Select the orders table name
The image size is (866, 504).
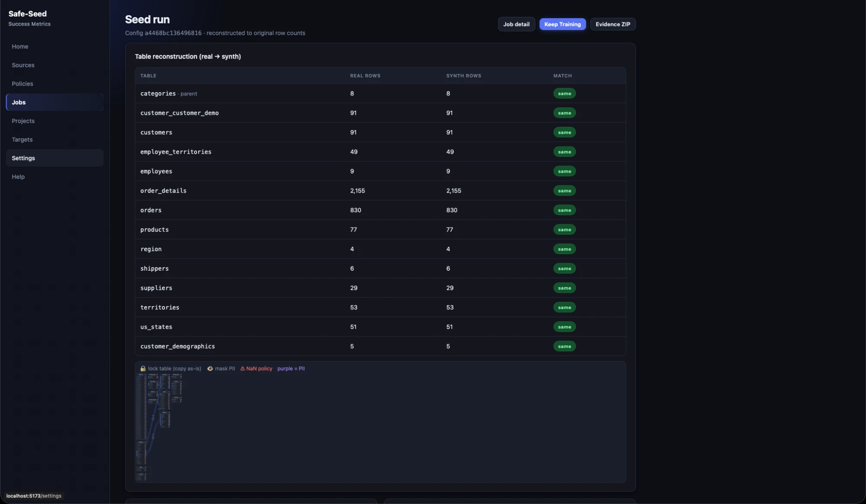click(151, 210)
